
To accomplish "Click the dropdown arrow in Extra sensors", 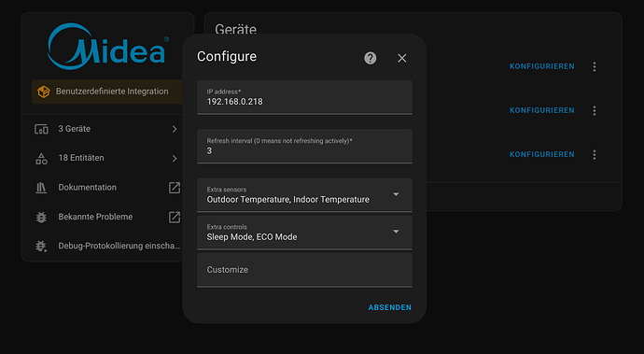I will (396, 194).
